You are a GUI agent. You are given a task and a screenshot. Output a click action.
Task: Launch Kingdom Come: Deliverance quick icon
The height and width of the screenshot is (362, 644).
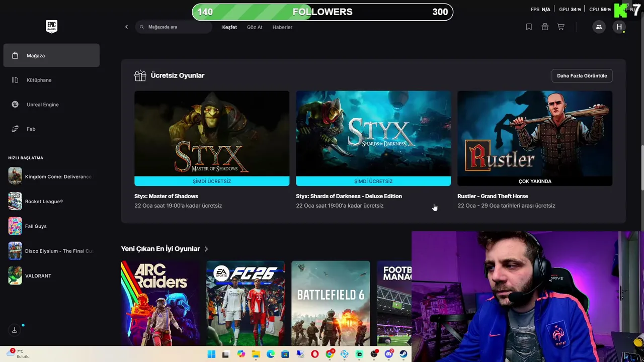coord(15,176)
